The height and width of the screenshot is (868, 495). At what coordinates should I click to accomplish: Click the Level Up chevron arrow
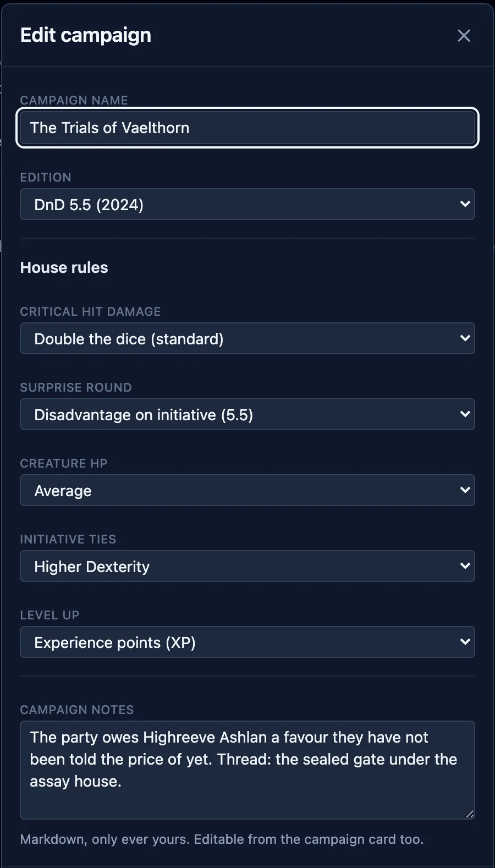[x=465, y=642]
